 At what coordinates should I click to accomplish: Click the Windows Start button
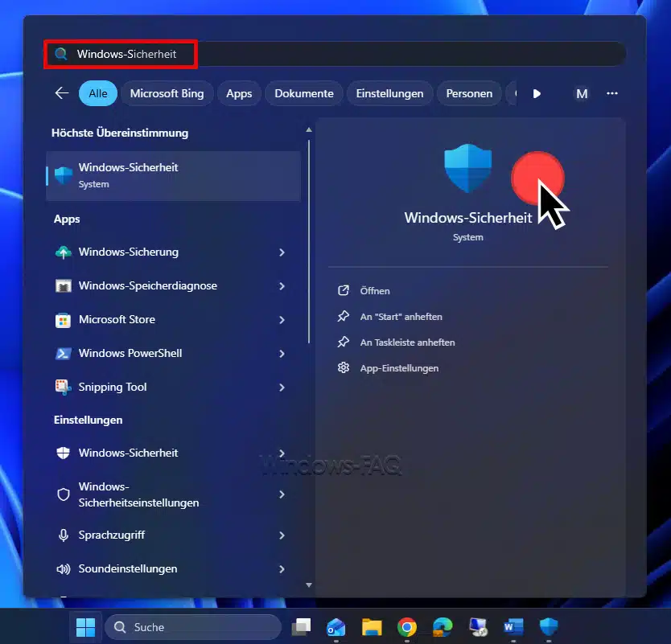[x=84, y=627]
